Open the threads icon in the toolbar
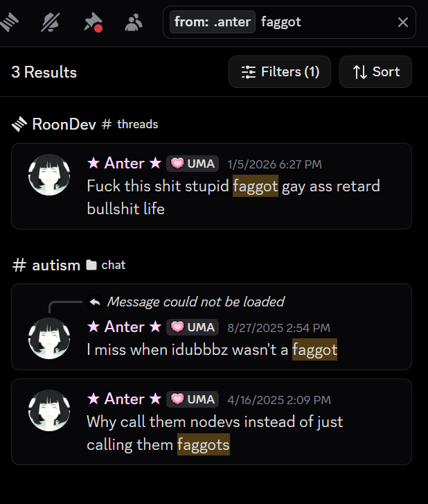This screenshot has height=504, width=428. (x=9, y=22)
